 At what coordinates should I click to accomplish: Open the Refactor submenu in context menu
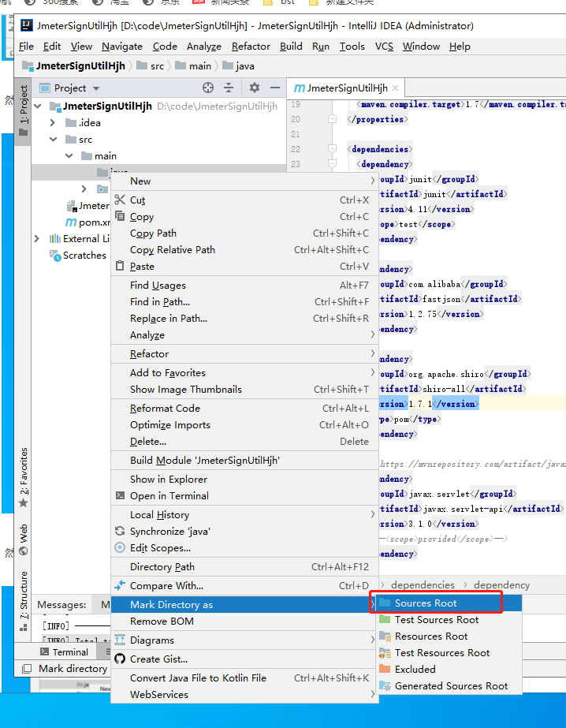pyautogui.click(x=244, y=354)
